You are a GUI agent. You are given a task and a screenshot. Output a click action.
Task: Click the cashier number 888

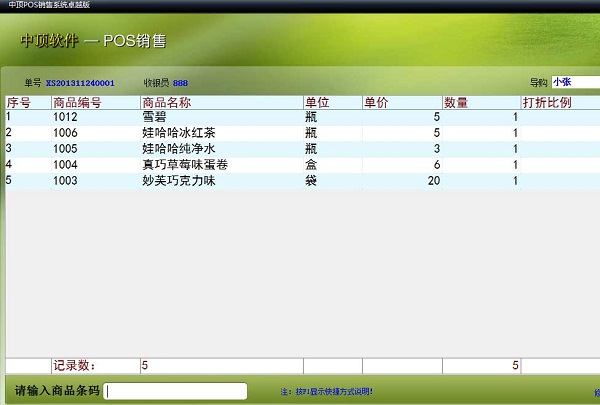pos(180,83)
